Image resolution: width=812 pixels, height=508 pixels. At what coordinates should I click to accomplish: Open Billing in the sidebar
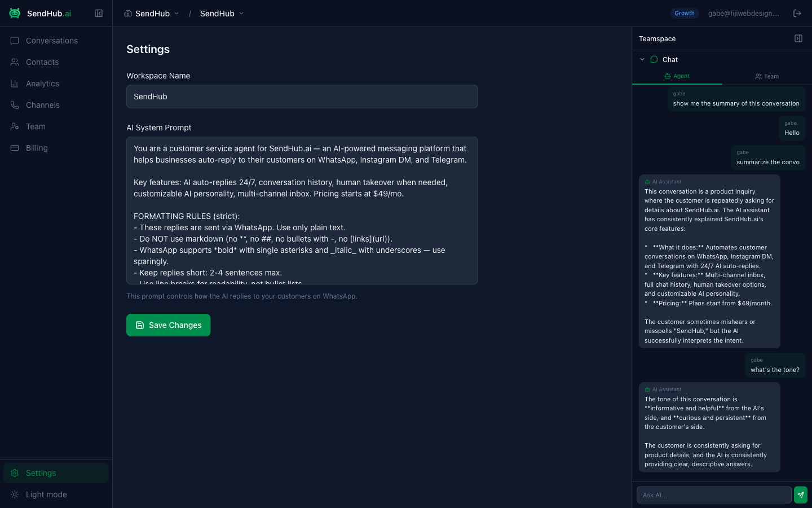click(x=56, y=148)
